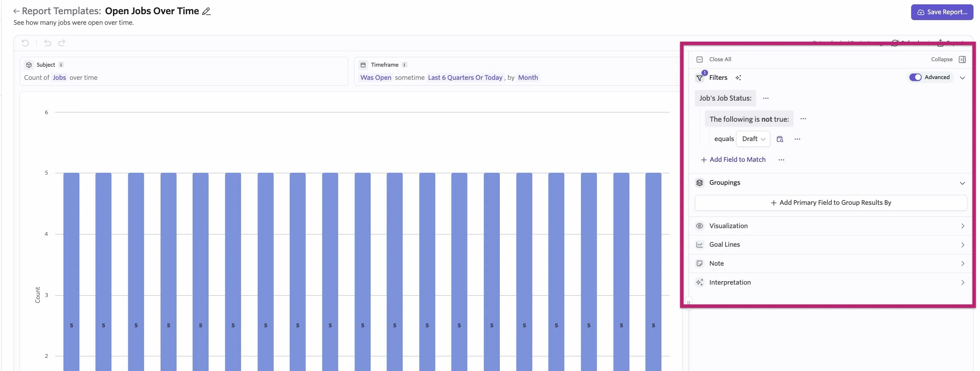Click the preview values icon next to Draft
This screenshot has width=980, height=371.
780,139
